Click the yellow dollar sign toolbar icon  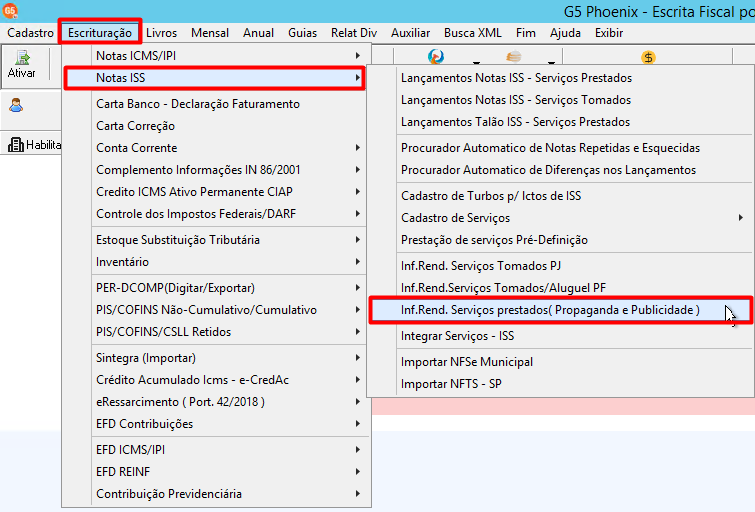(x=648, y=58)
